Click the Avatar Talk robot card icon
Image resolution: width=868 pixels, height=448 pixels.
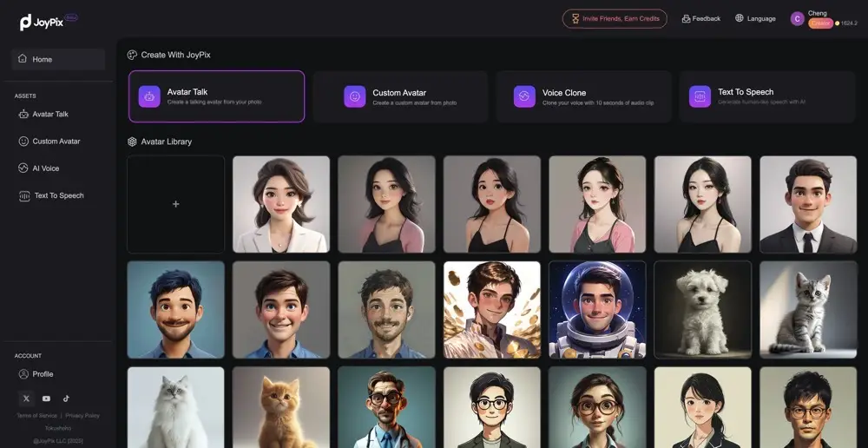(x=149, y=96)
